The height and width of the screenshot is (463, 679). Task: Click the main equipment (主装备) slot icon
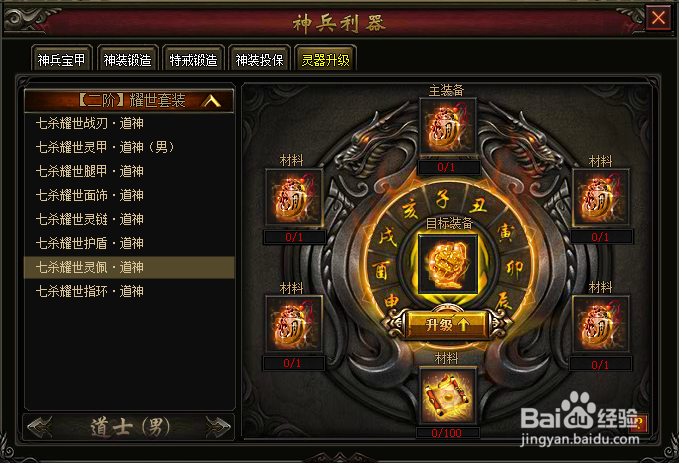pyautogui.click(x=448, y=126)
